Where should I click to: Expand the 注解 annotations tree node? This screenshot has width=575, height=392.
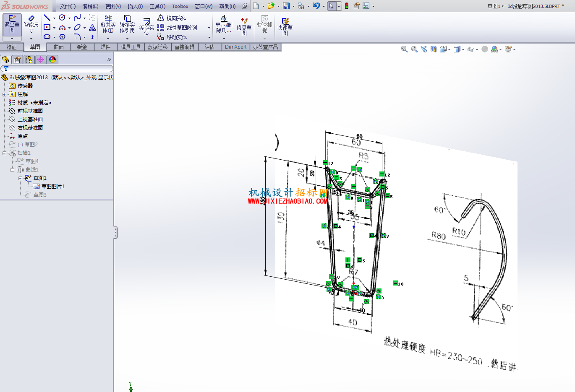tap(5, 94)
